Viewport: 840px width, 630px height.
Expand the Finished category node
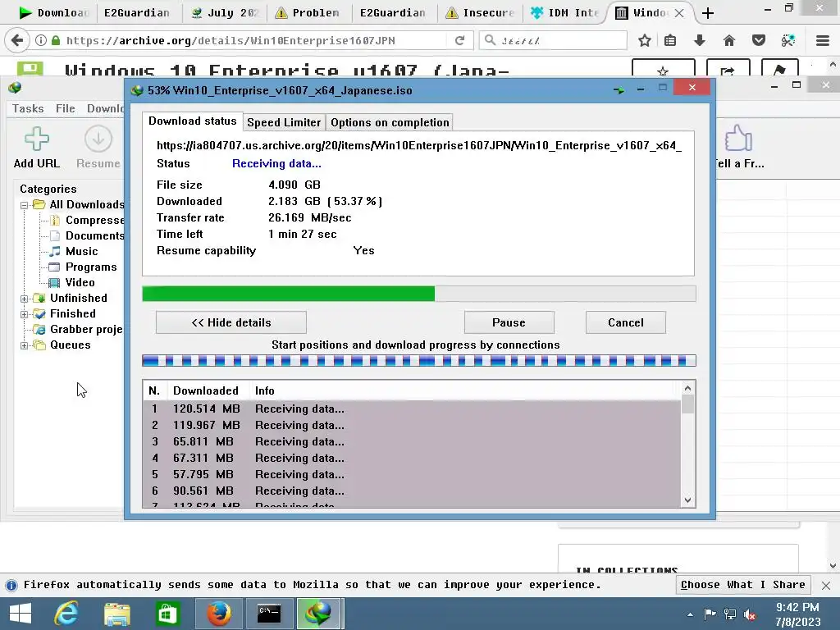pos(24,314)
